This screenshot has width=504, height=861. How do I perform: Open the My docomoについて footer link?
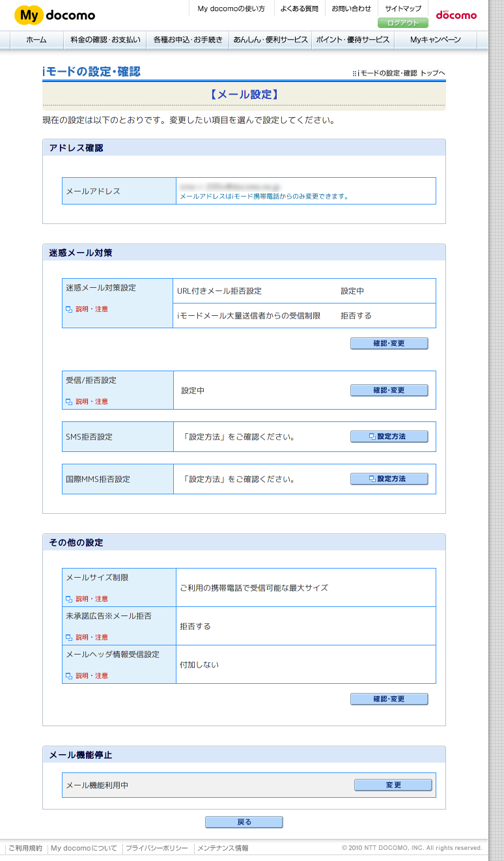[84, 848]
